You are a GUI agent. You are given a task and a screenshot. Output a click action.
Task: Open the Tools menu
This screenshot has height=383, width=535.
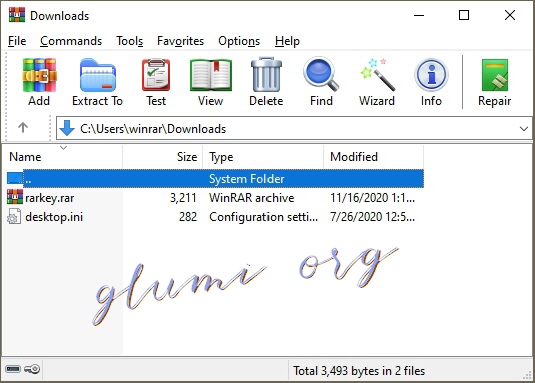(x=130, y=41)
